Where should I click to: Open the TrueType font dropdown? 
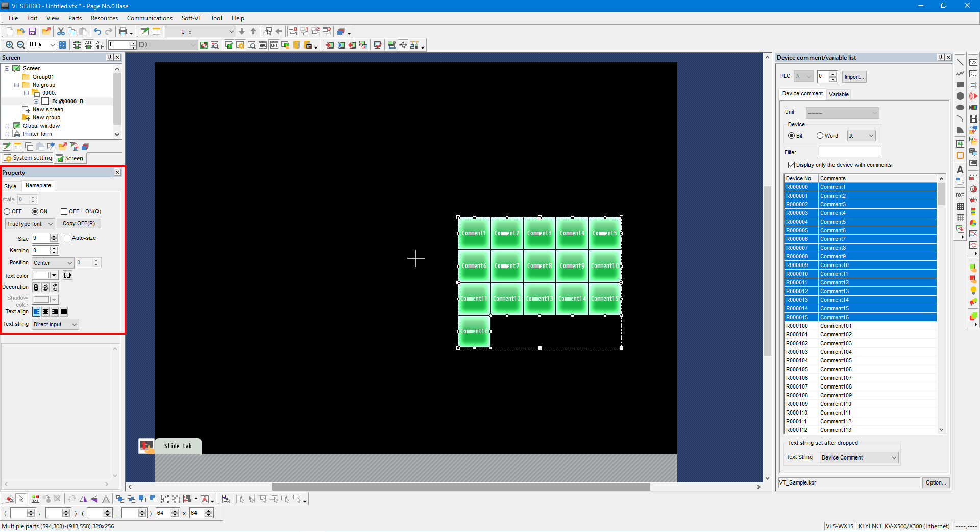[30, 224]
